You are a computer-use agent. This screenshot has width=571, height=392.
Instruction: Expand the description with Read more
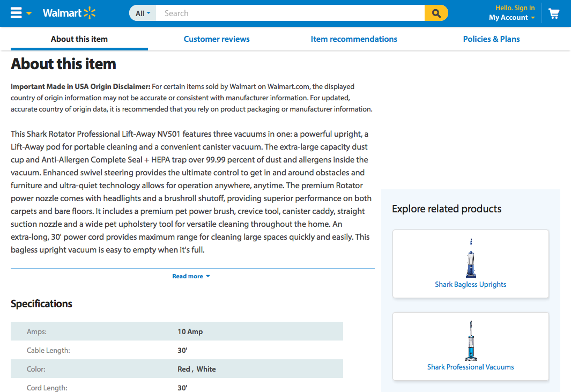191,276
